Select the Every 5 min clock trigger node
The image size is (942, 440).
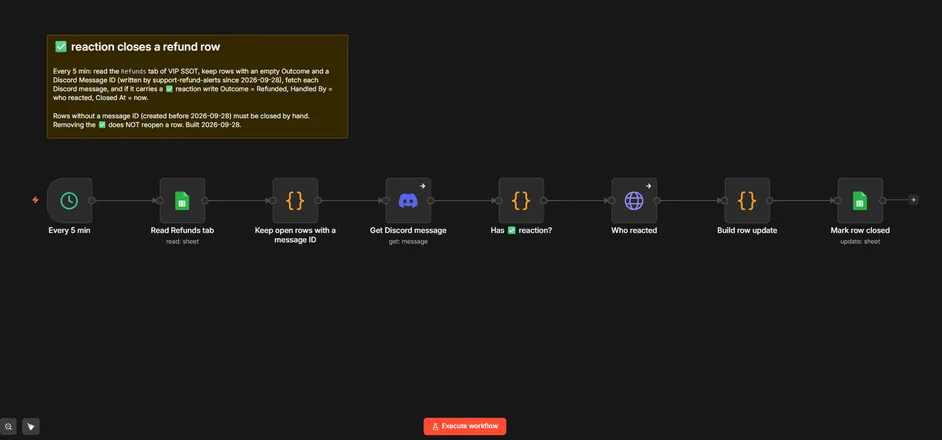tap(70, 201)
